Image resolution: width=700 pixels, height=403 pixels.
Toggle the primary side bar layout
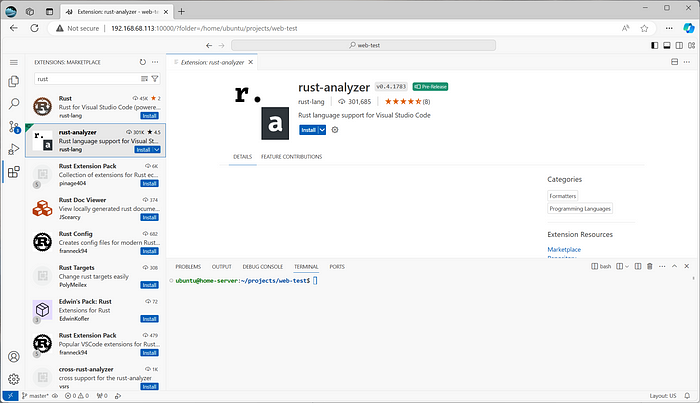[654, 45]
